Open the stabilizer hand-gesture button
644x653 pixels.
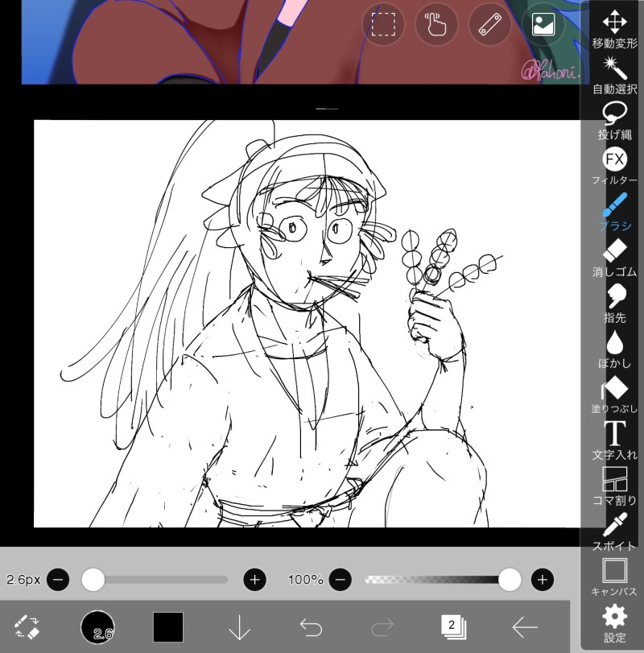pyautogui.click(x=436, y=25)
